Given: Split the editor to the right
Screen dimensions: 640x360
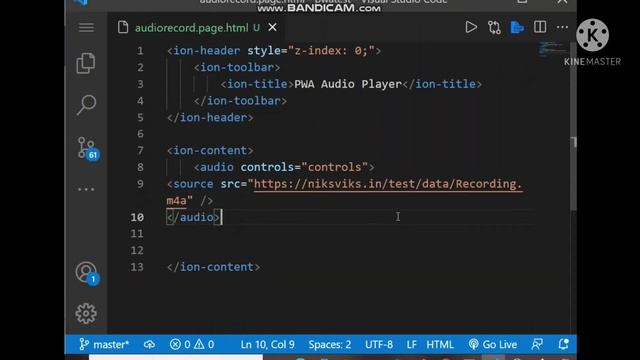Looking at the screenshot, I should pyautogui.click(x=540, y=27).
